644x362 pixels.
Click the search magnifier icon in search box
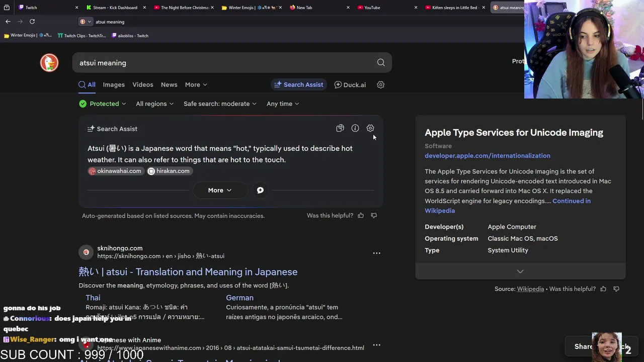point(381,63)
